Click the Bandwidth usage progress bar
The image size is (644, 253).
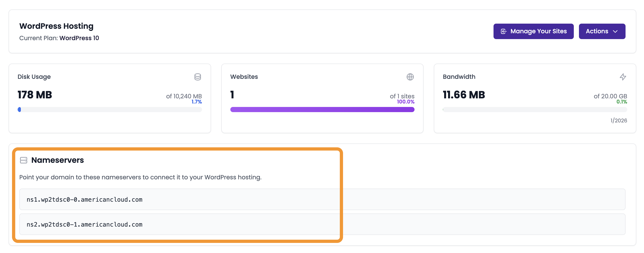[x=535, y=110]
